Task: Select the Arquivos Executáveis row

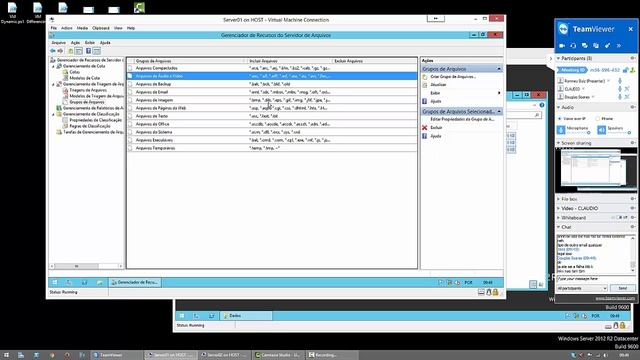Action: point(272,140)
